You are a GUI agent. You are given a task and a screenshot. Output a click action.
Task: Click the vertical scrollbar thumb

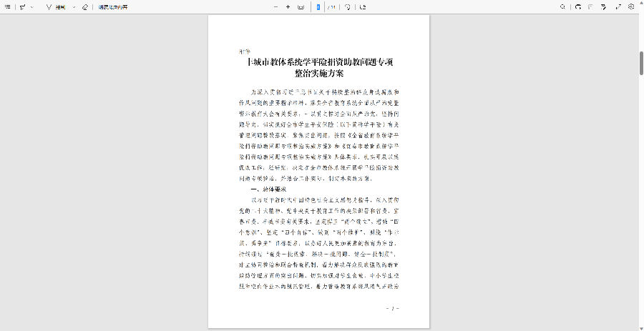(641, 63)
